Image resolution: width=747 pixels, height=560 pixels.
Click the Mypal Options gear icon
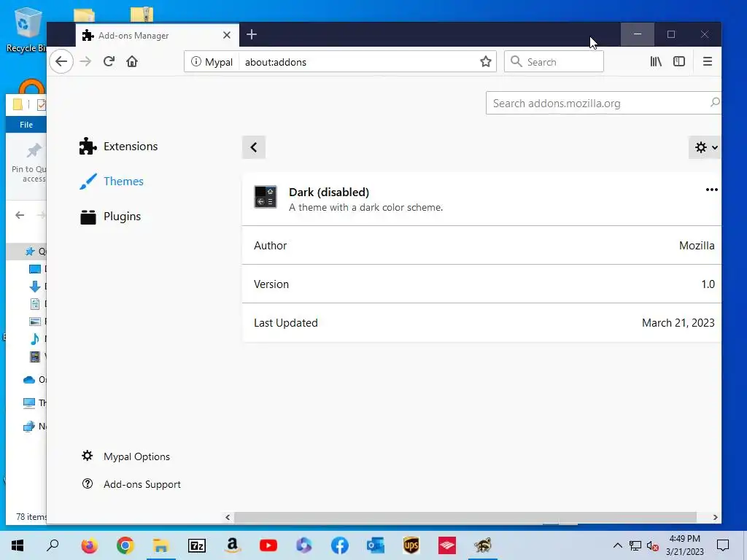[x=88, y=456]
